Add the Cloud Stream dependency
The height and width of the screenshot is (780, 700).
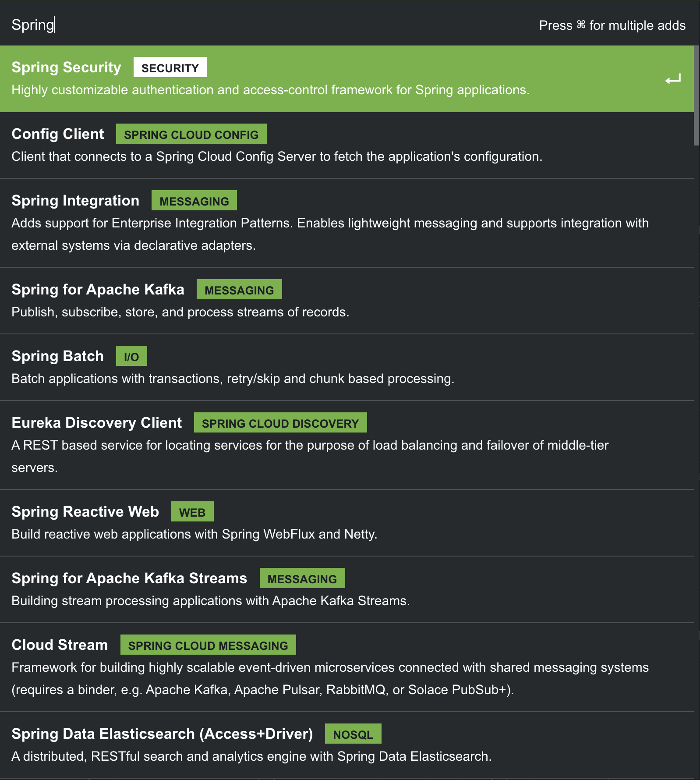pos(347,667)
